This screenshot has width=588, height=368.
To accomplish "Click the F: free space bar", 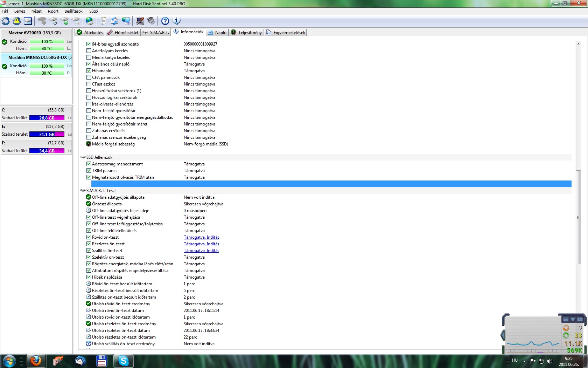I will (47, 151).
